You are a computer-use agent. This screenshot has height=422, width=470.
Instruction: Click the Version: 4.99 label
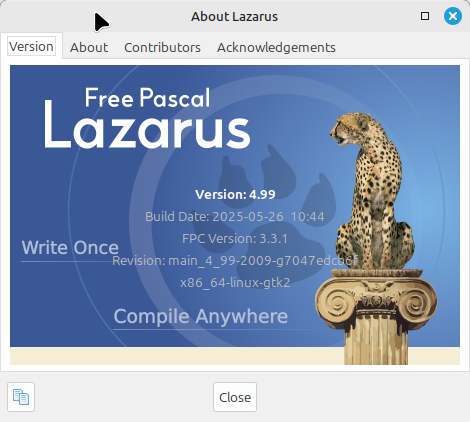pyautogui.click(x=235, y=194)
